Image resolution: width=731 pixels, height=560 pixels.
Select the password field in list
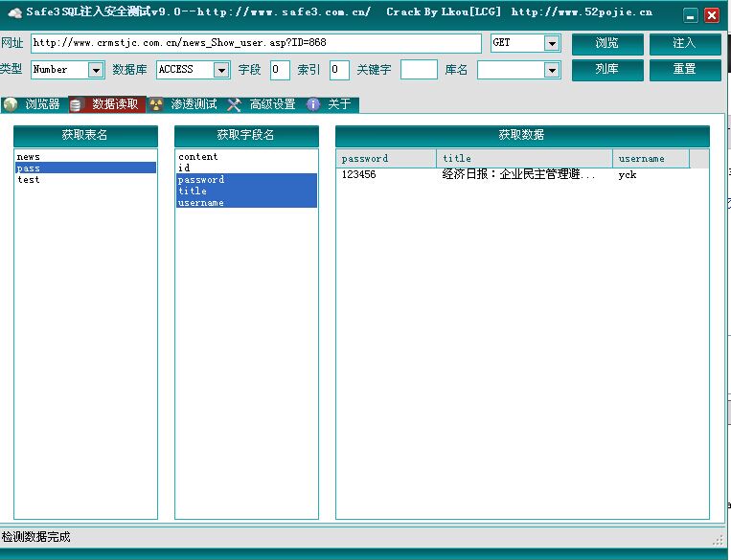246,179
